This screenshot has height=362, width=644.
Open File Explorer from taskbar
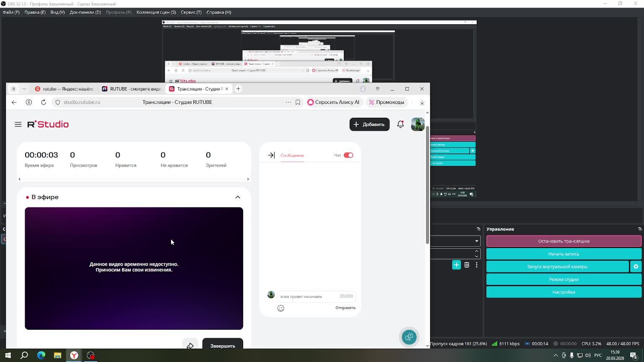coord(57,355)
